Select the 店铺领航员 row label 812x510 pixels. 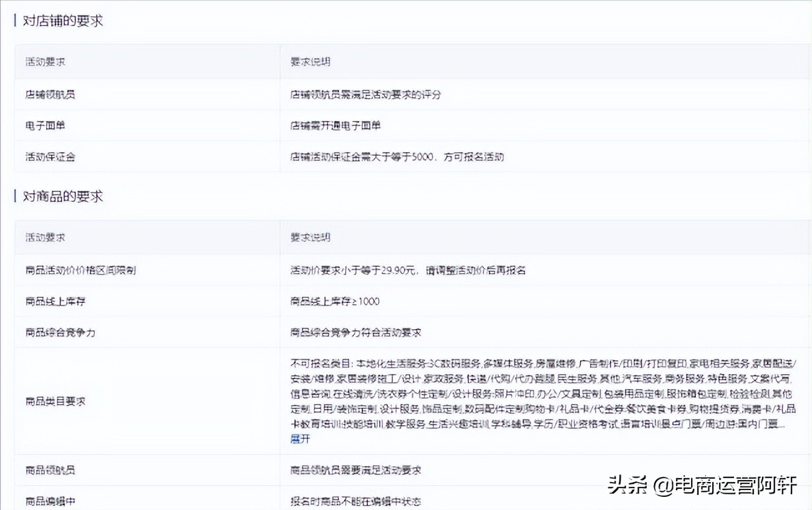[x=50, y=95]
